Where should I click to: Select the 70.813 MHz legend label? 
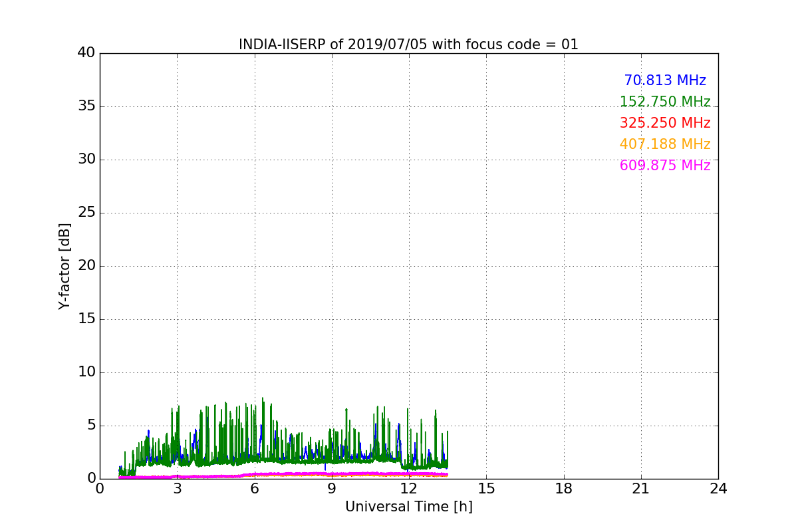665,80
